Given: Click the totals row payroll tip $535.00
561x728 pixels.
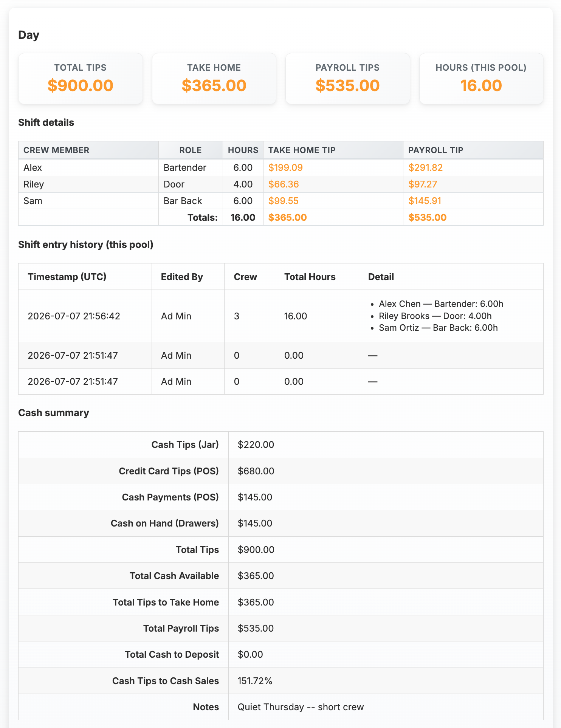Looking at the screenshot, I should tap(427, 217).
